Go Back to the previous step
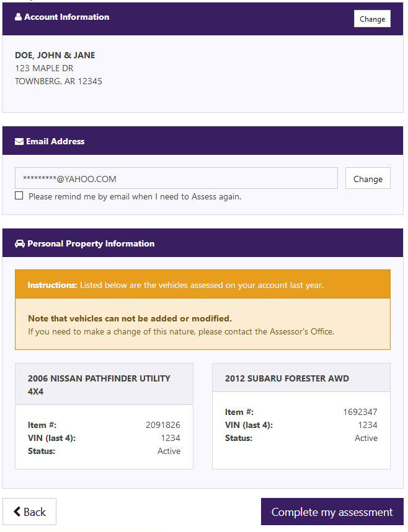The height and width of the screenshot is (532, 408). tap(30, 512)
